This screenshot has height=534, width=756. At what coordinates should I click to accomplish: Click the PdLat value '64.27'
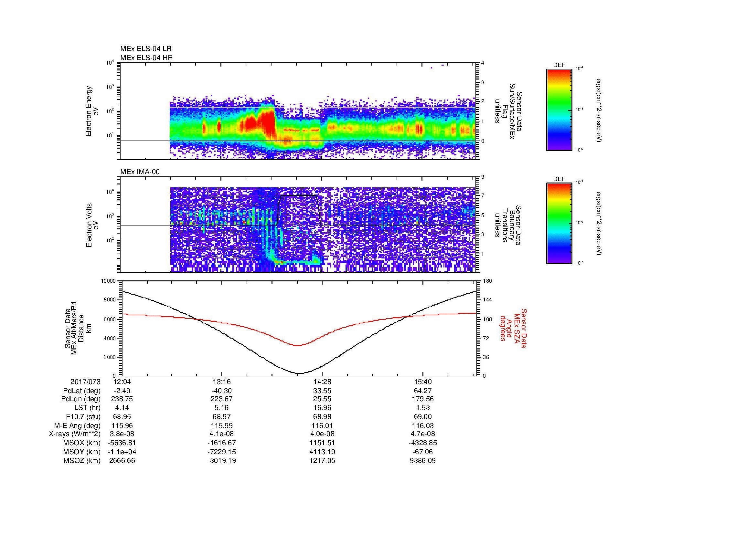click(423, 391)
